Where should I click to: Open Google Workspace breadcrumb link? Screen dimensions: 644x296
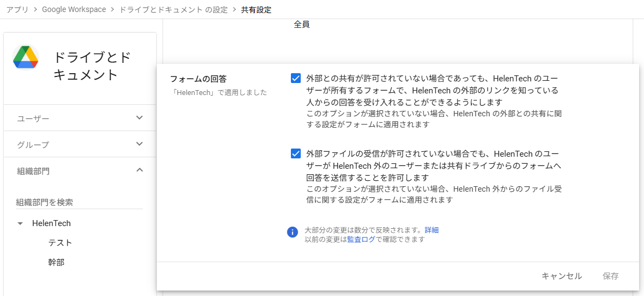[x=74, y=9]
